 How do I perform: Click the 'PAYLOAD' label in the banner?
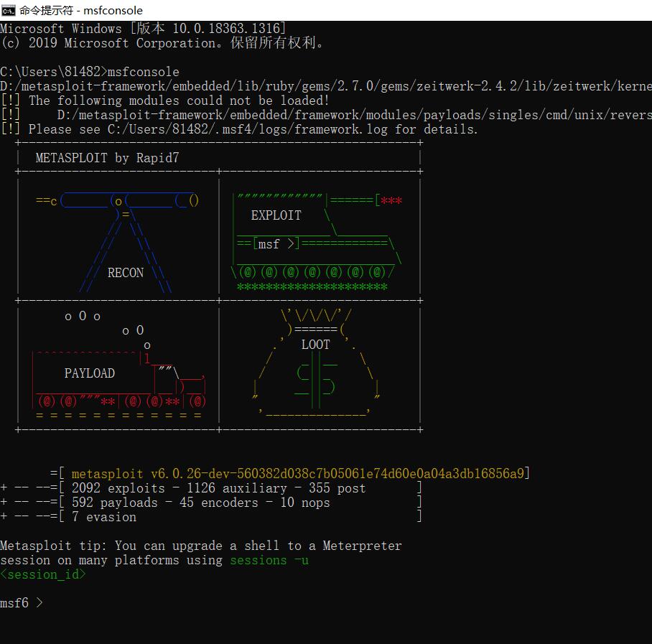[x=90, y=373]
